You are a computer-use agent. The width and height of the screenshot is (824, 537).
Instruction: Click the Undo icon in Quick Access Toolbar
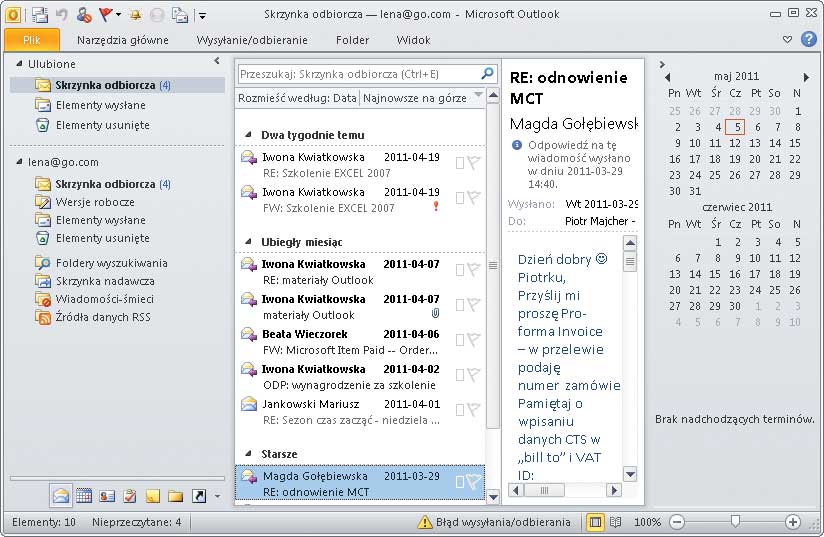[x=63, y=15]
